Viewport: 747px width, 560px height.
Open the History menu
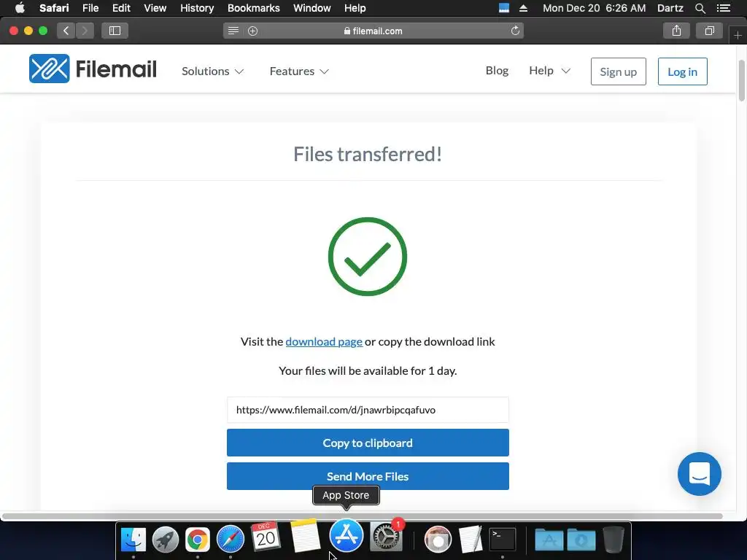point(197,8)
